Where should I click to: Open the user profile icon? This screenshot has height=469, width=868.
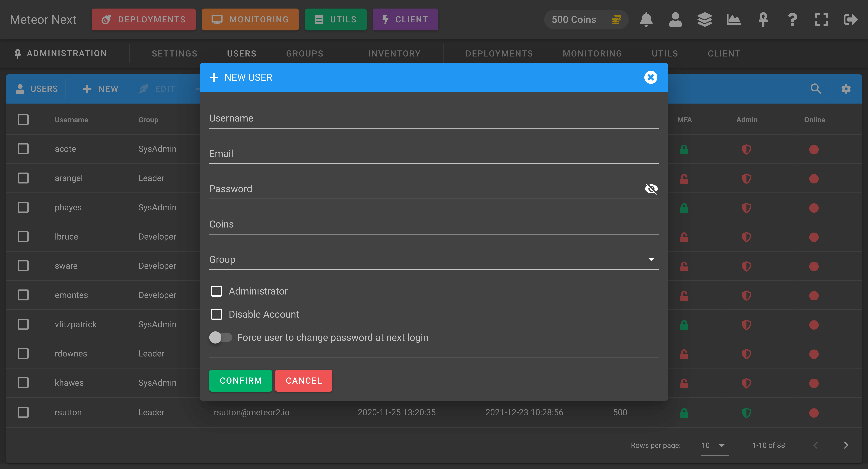[x=675, y=19]
